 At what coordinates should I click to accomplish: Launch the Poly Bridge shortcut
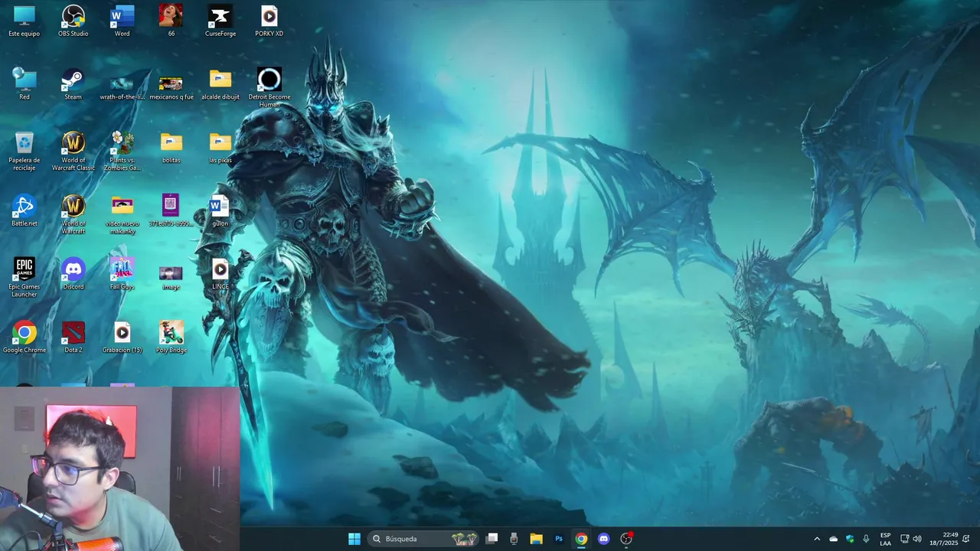pos(171,337)
